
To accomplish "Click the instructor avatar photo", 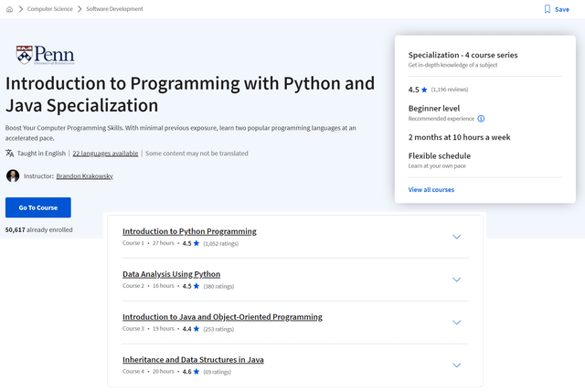I will tap(13, 175).
